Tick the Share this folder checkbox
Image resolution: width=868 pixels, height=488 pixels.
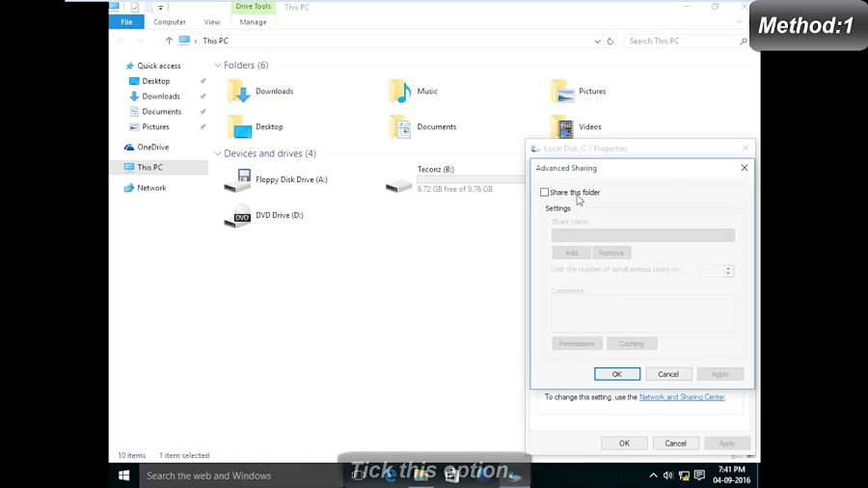tap(544, 192)
